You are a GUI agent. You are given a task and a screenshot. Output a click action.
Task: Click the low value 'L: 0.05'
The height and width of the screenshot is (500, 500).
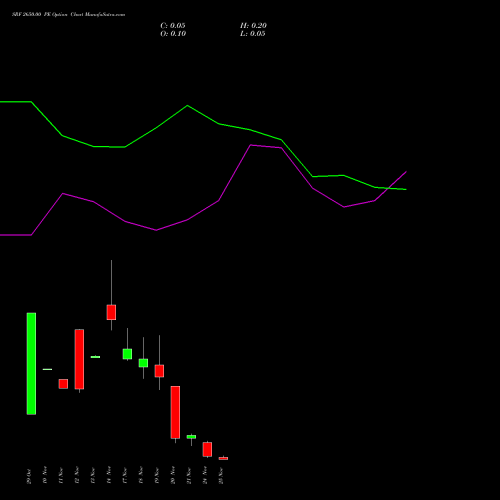pyautogui.click(x=253, y=34)
